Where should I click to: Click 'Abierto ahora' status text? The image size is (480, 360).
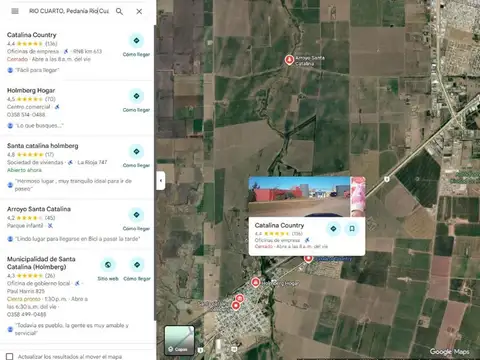click(x=24, y=170)
